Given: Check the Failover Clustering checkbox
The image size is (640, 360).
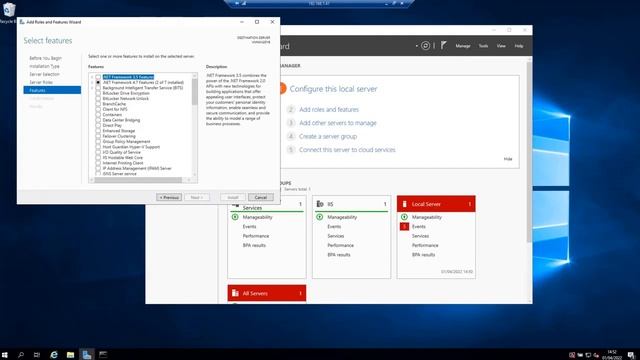Looking at the screenshot, I should 98,136.
